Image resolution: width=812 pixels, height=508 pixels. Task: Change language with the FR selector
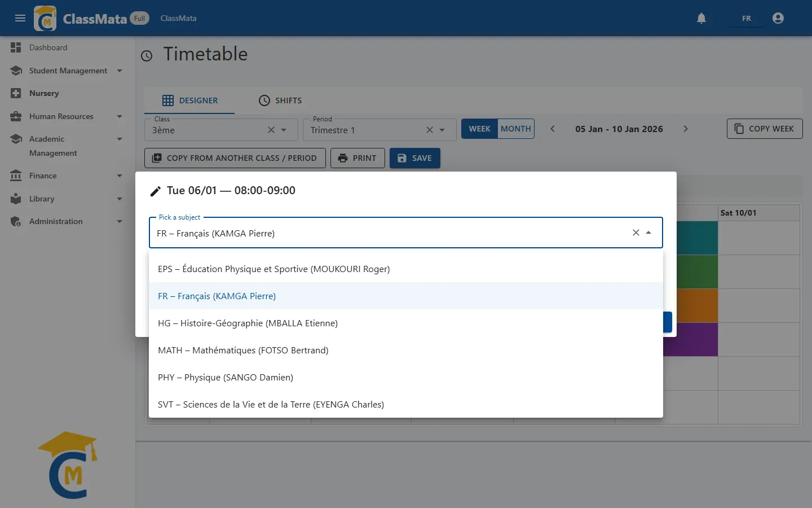[747, 18]
